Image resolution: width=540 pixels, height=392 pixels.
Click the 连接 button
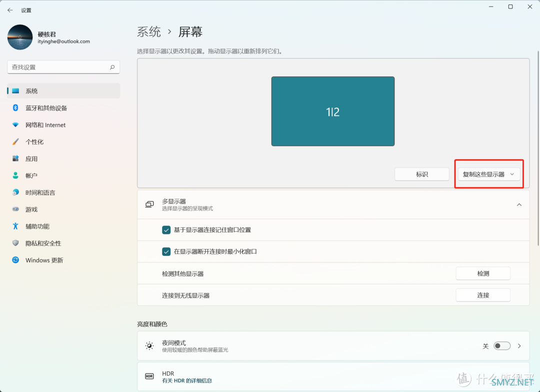[x=483, y=295]
